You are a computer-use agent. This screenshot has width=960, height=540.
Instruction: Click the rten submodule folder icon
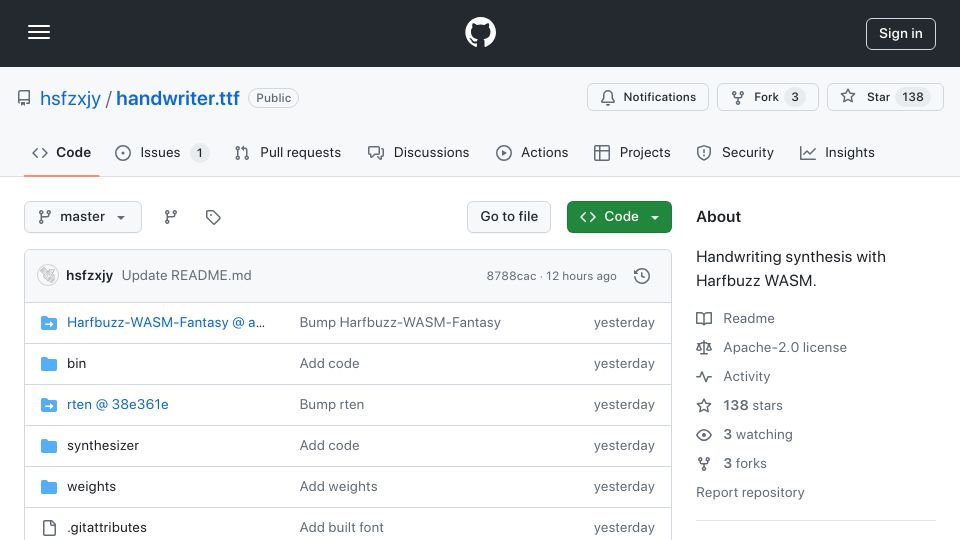pos(49,405)
